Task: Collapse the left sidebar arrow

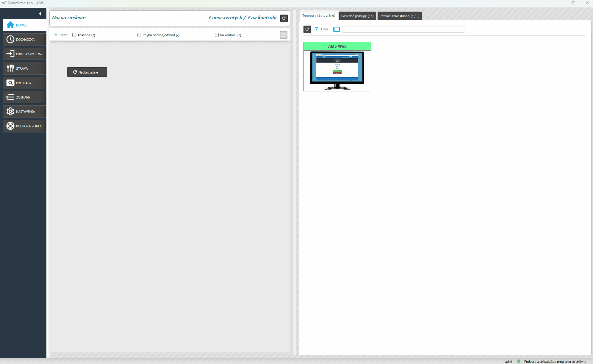Action: point(40,14)
